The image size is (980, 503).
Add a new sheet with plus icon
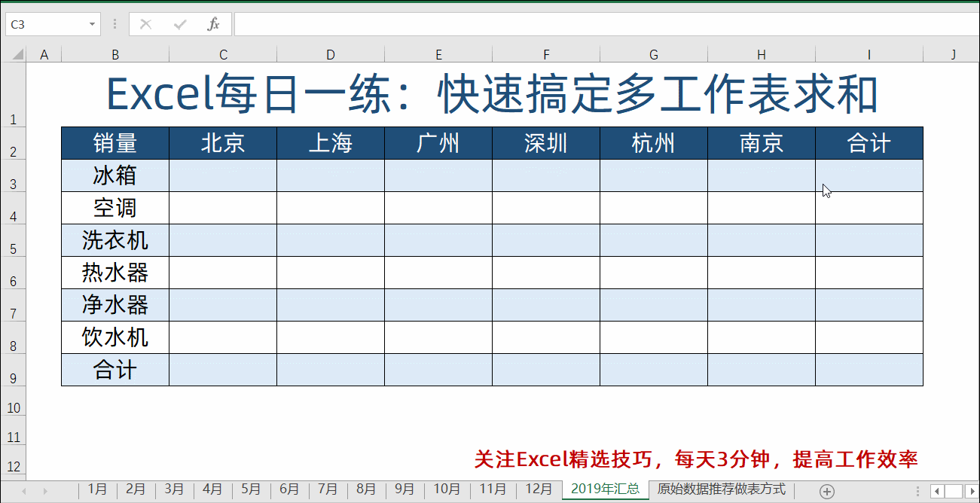point(827,492)
